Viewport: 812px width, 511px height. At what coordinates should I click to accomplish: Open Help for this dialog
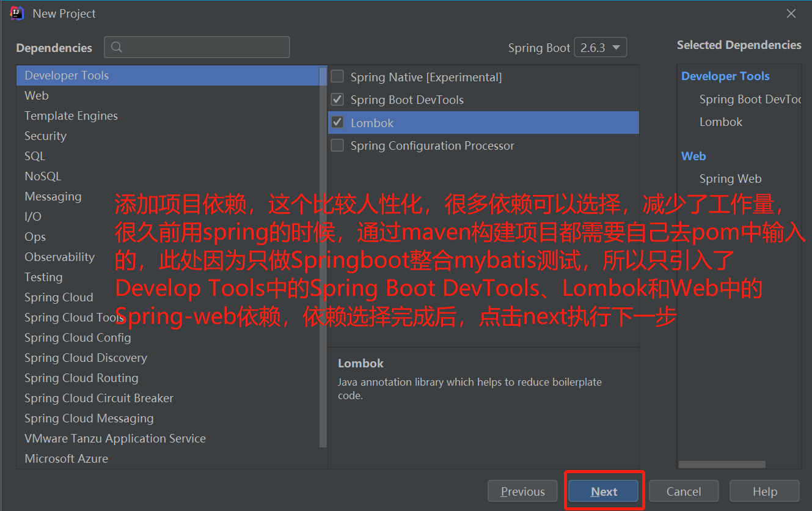click(764, 491)
